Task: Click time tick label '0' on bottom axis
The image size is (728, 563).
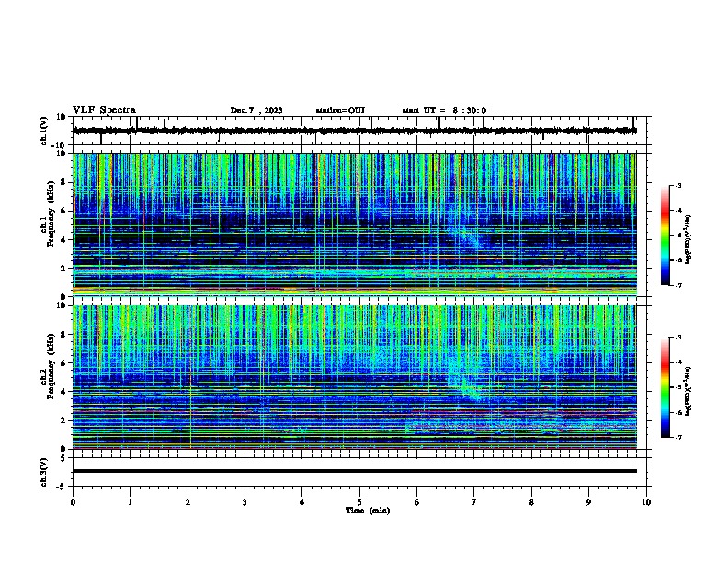Action: (73, 502)
